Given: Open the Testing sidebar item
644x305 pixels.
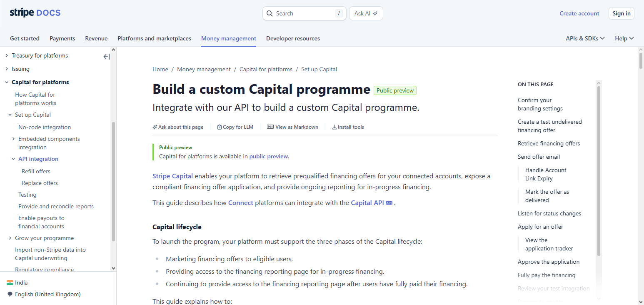Looking at the screenshot, I should point(27,195).
